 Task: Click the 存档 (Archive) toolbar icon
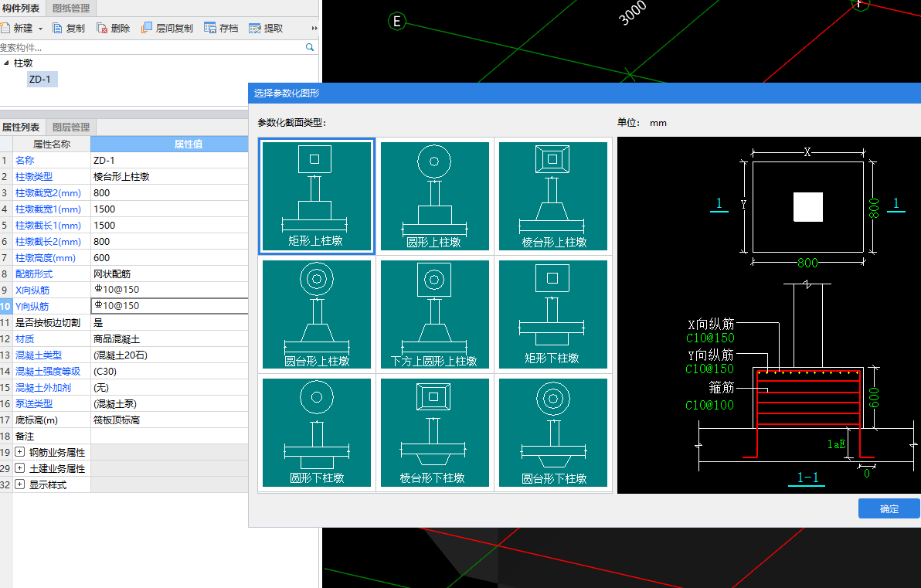click(x=210, y=28)
